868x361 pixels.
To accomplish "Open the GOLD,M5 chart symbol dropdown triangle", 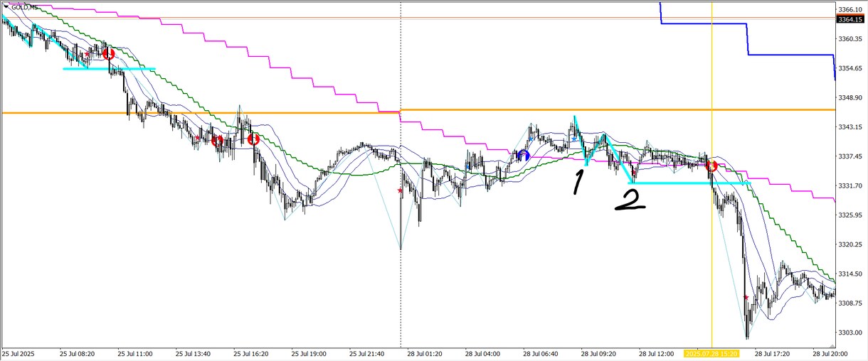I will 6,6.
